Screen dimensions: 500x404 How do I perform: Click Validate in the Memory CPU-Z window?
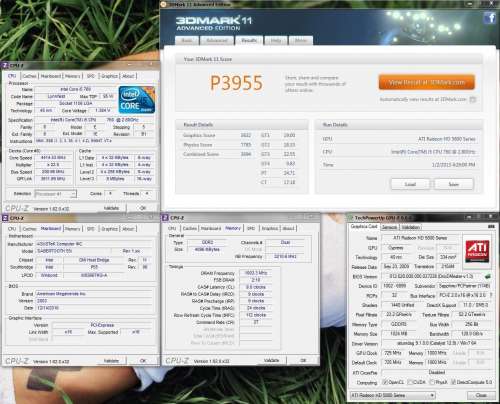271,360
